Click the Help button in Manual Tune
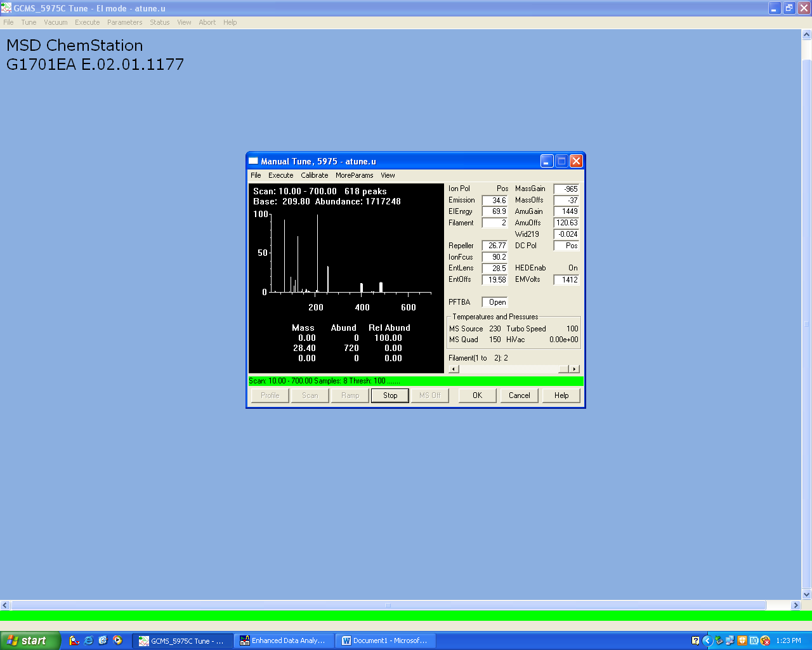The image size is (812, 650). [561, 395]
